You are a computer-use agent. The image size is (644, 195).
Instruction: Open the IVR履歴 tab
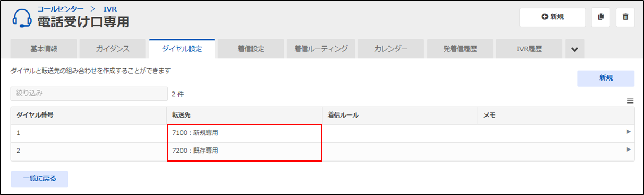point(529,49)
